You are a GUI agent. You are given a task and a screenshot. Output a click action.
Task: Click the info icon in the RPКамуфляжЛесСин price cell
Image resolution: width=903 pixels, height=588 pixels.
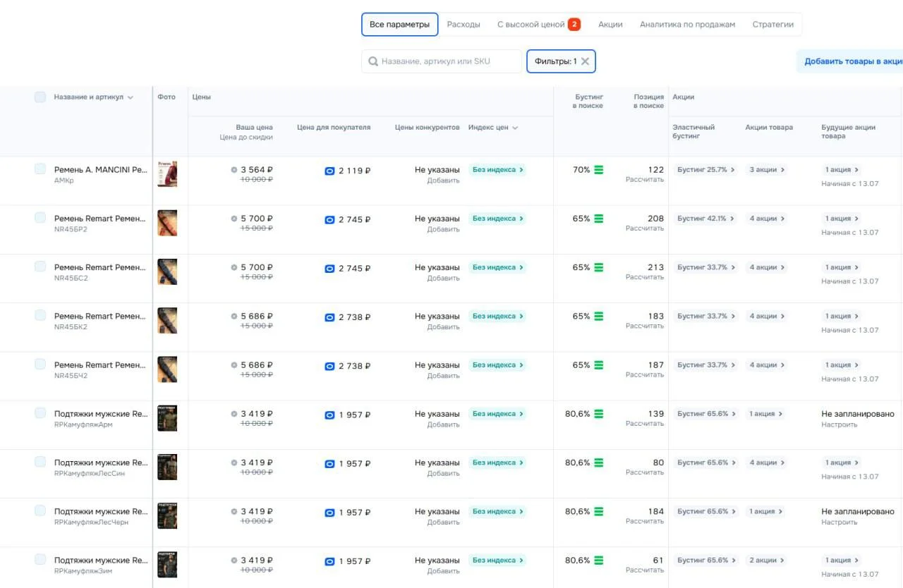point(234,463)
